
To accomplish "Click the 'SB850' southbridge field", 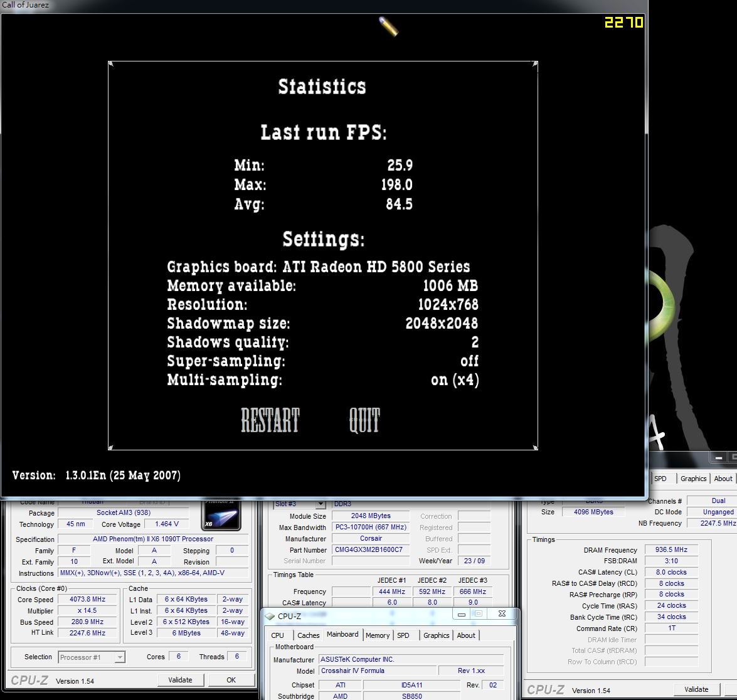I will coord(411,696).
